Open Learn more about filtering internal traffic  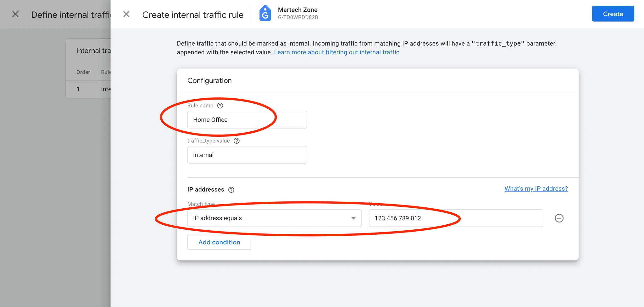point(336,52)
